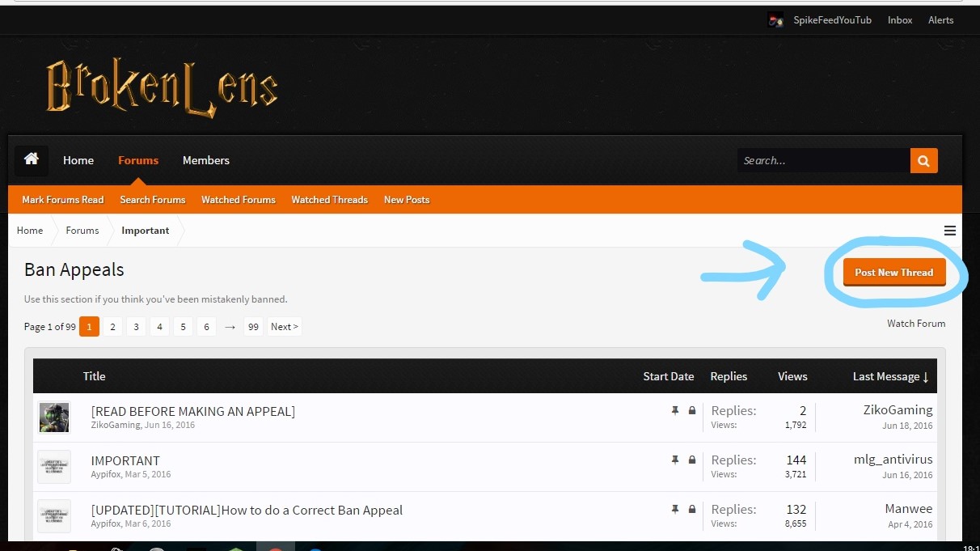This screenshot has width=980, height=551.
Task: Click the Post New Thread button
Action: point(894,273)
